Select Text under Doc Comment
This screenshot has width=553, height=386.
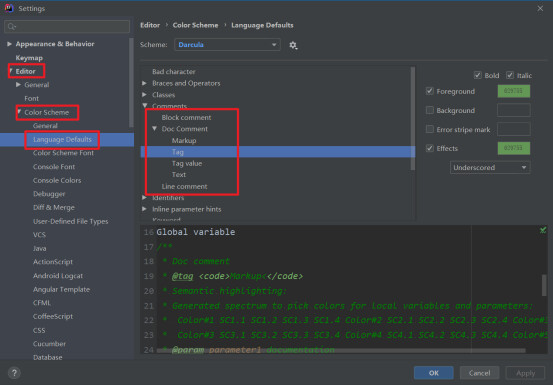tap(178, 175)
